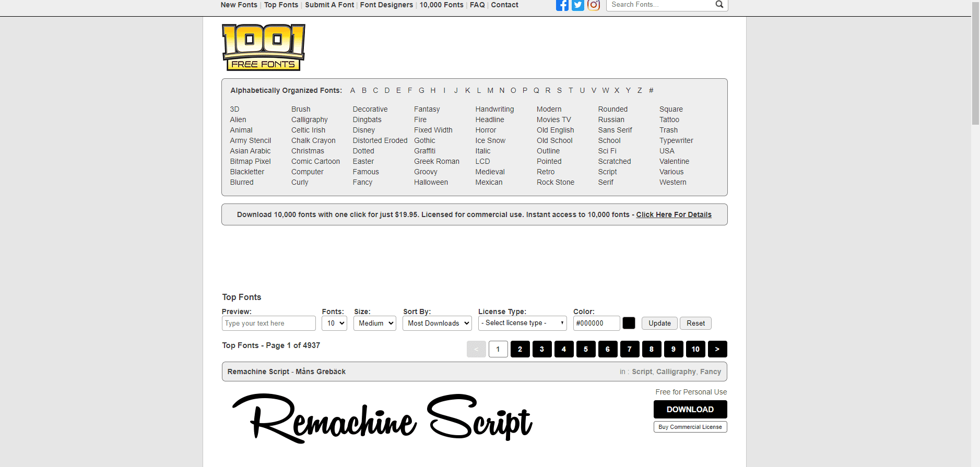
Task: Open Font Designers in top navigation
Action: coord(386,5)
